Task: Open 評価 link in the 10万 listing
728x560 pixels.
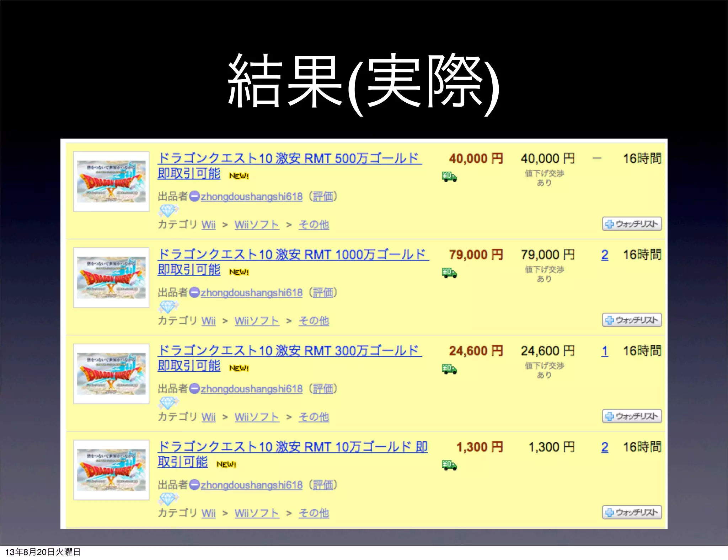Action: [x=323, y=485]
